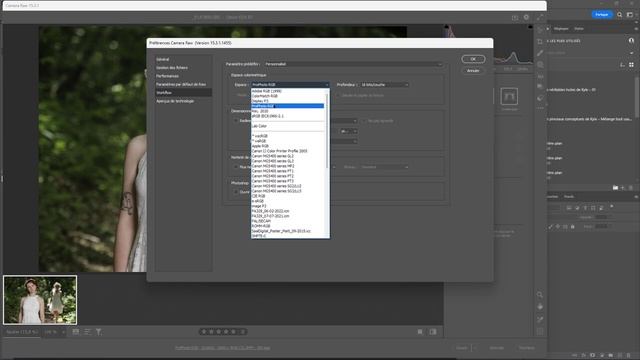Choose image P3 from the profile list
640x360 pixels.
[x=259, y=206]
